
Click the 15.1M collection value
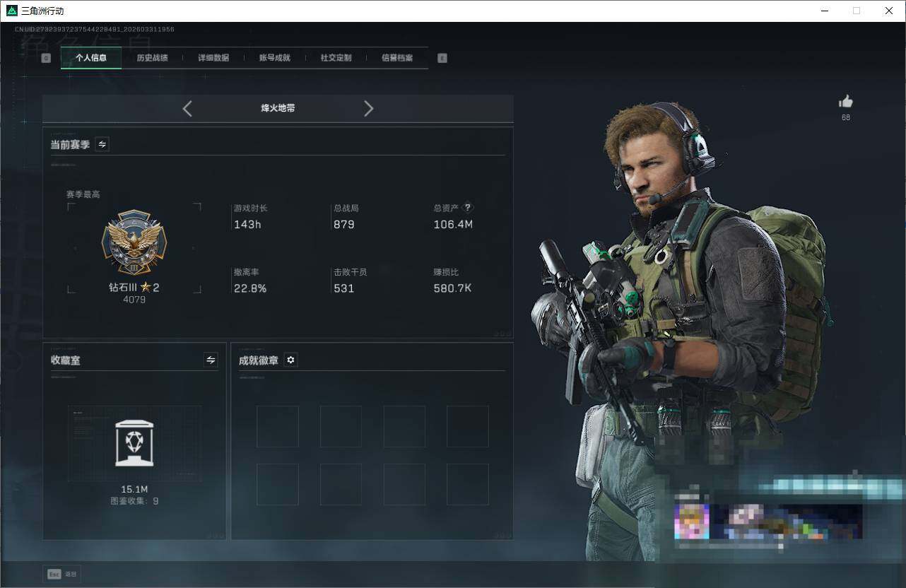point(134,489)
